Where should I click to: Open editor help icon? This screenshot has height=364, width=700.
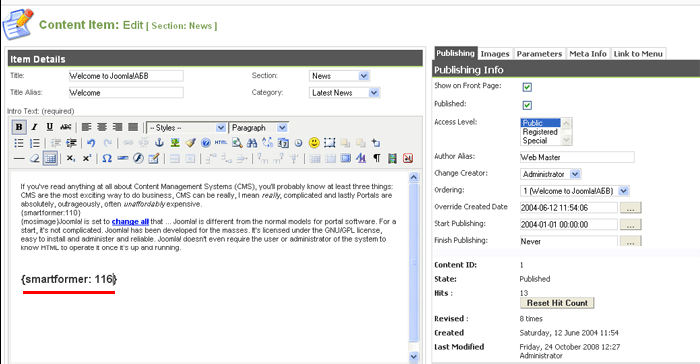click(x=206, y=143)
